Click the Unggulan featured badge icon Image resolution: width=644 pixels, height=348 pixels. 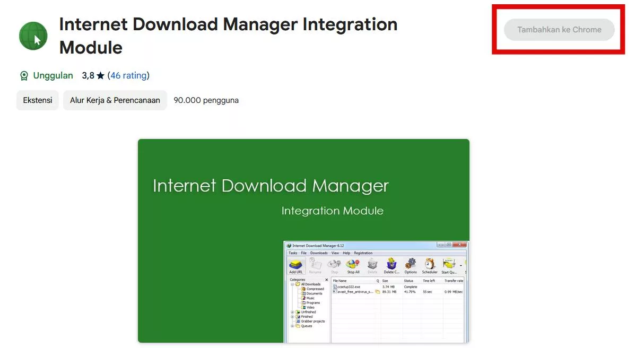pos(24,76)
